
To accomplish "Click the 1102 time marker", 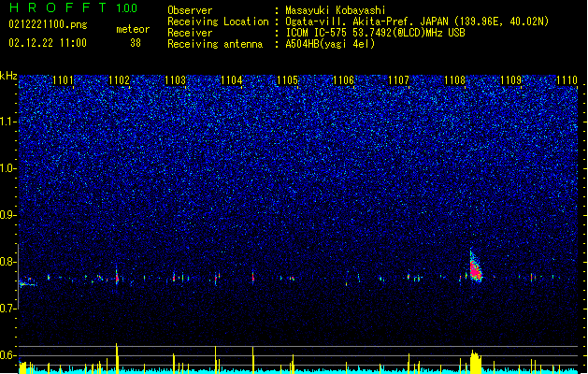I will click(119, 80).
